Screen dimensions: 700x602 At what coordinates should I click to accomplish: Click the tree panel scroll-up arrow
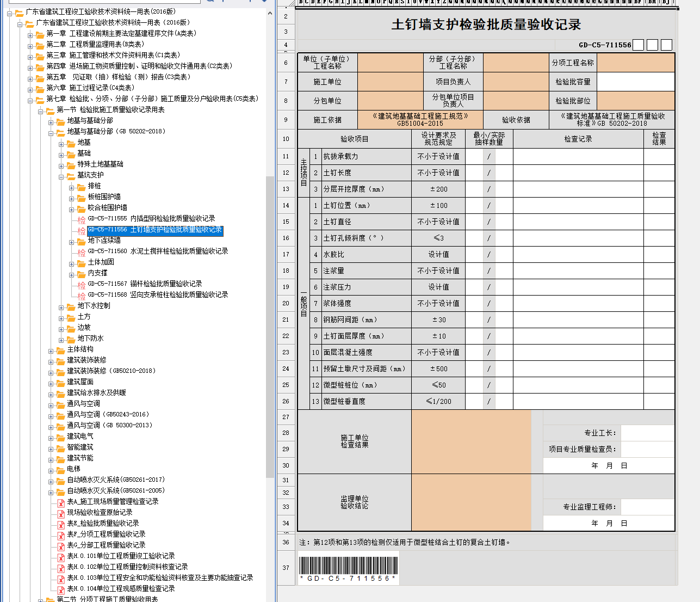(270, 13)
